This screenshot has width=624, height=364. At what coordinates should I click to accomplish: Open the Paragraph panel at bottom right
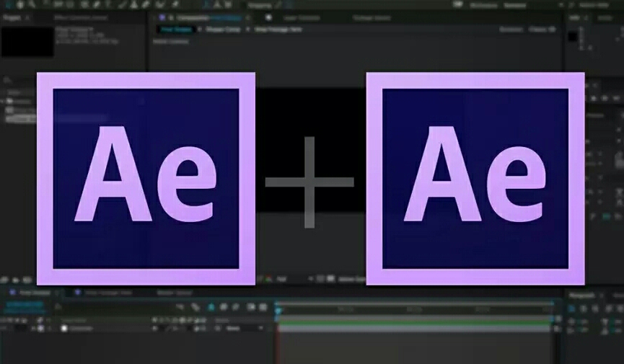(x=581, y=295)
